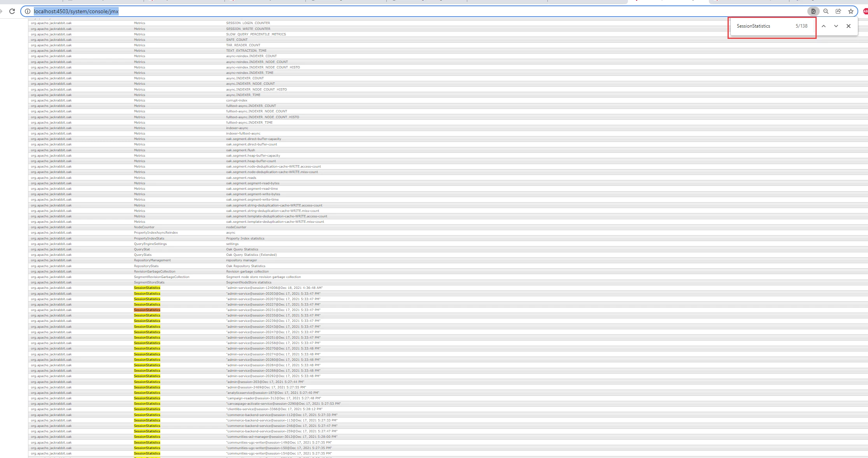Click the zoom magnifier icon in address bar
This screenshot has width=868, height=458.
tap(826, 11)
